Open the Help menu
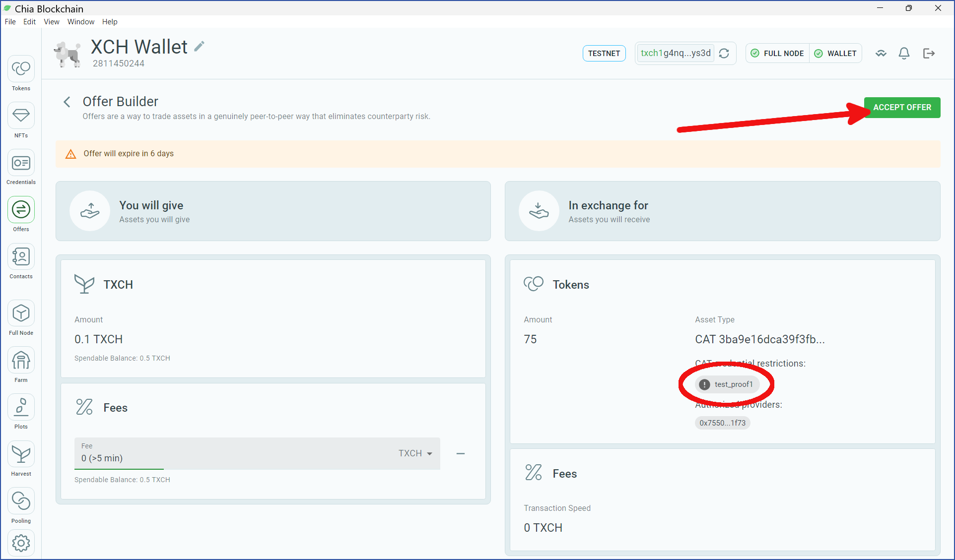 coord(110,22)
